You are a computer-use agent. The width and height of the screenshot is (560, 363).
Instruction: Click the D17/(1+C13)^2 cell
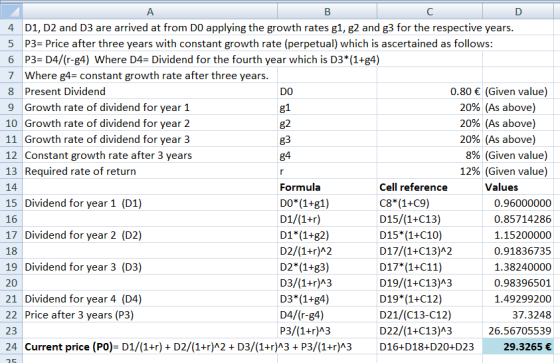430,251
